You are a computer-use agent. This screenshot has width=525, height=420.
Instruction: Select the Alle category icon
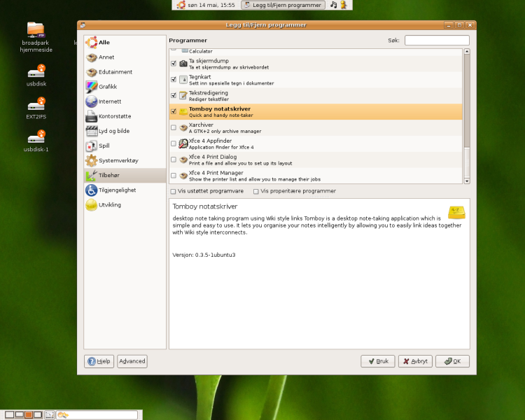point(91,43)
